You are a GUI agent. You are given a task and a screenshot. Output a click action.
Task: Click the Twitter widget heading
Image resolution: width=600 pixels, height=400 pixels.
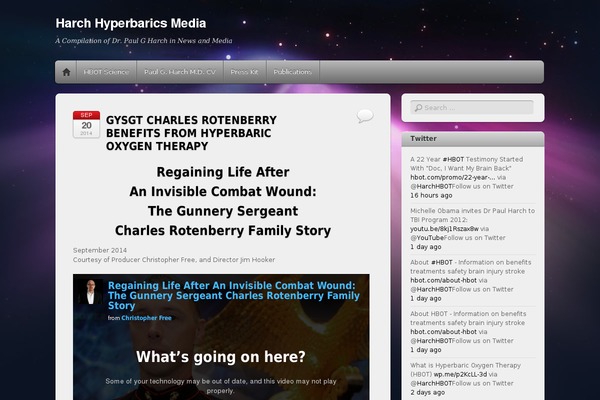[423, 139]
